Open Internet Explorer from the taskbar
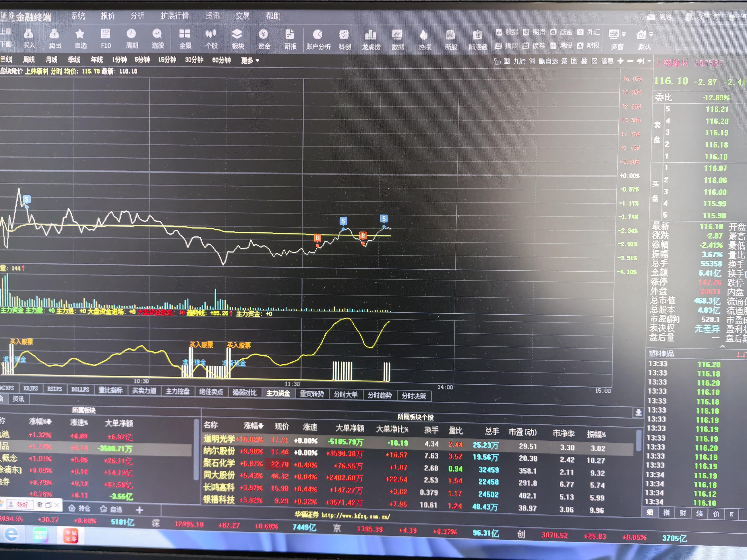 point(11,534)
